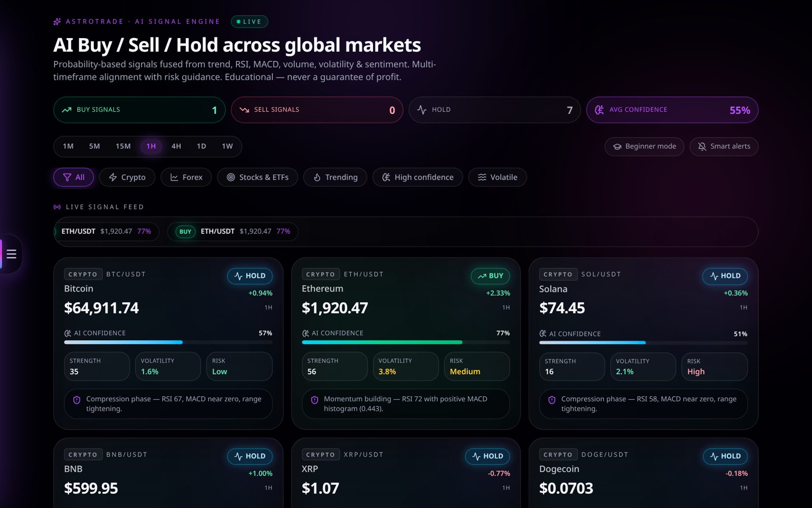Click the shield icon in Ethereum's analysis note

click(x=314, y=400)
